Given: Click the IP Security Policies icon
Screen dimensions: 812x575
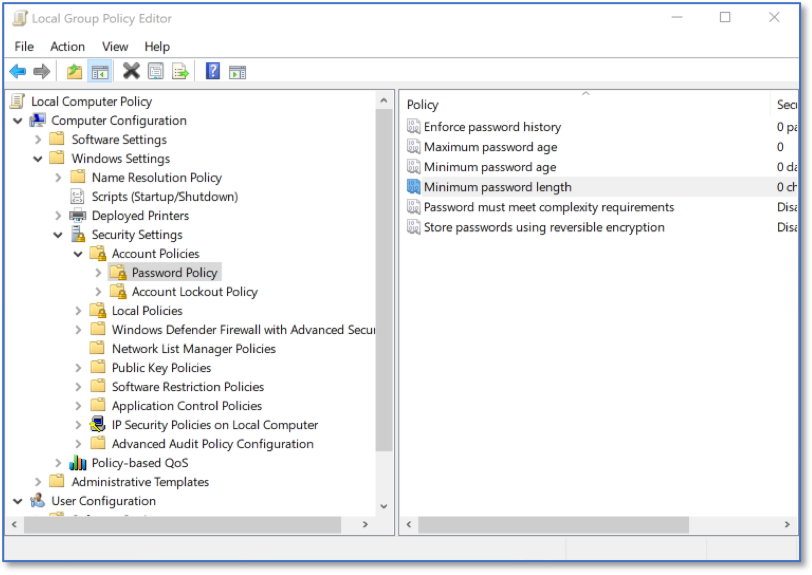Looking at the screenshot, I should click(98, 424).
